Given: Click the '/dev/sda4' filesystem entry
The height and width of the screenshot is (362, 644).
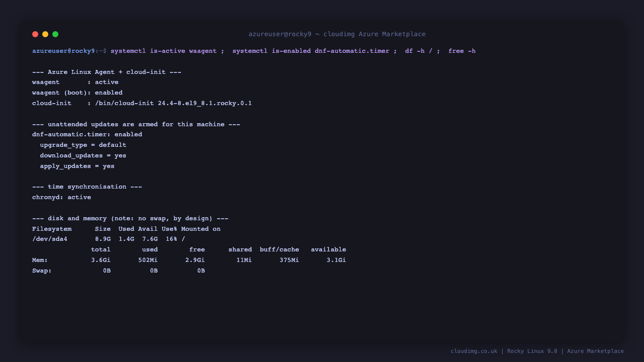Looking at the screenshot, I should pos(50,239).
